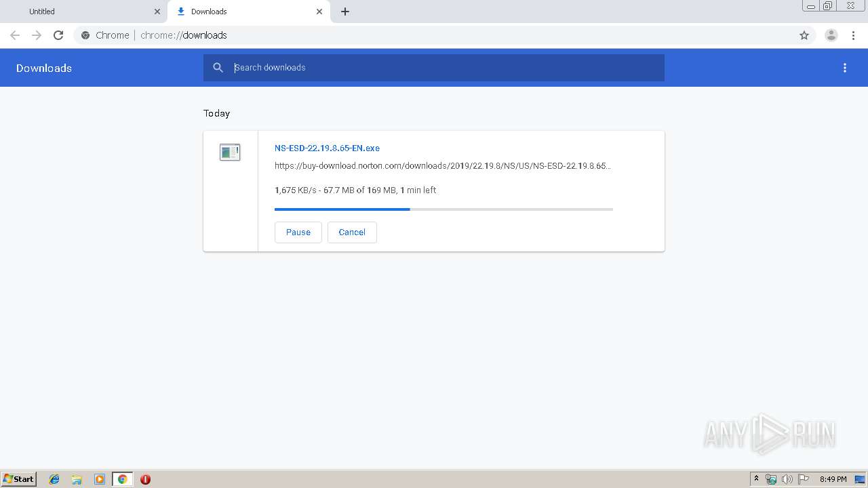Switch to the Untitled tab
This screenshot has width=868, height=488.
click(83, 12)
